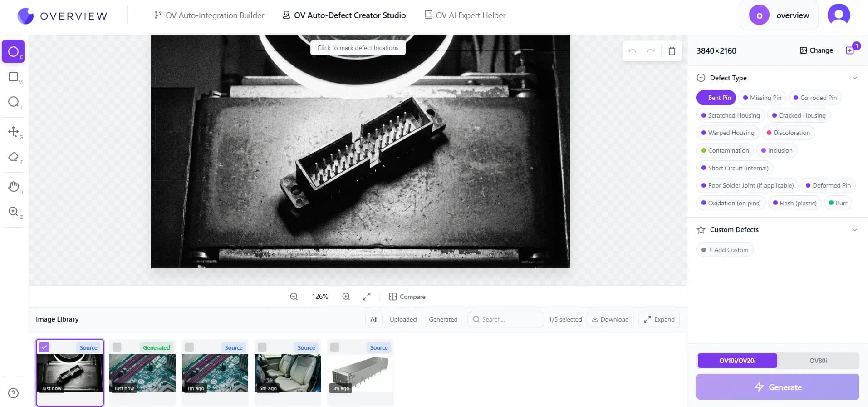Select the rectangle mask tool

14,77
